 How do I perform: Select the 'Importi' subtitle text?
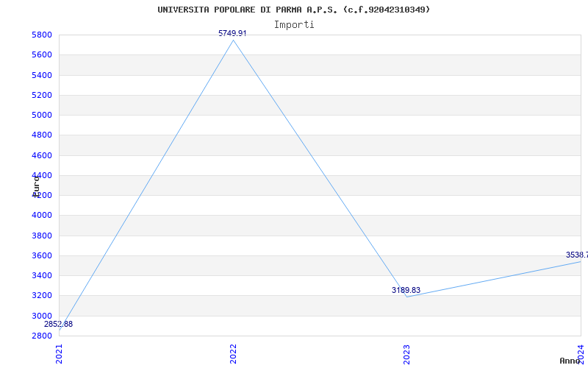(x=294, y=25)
